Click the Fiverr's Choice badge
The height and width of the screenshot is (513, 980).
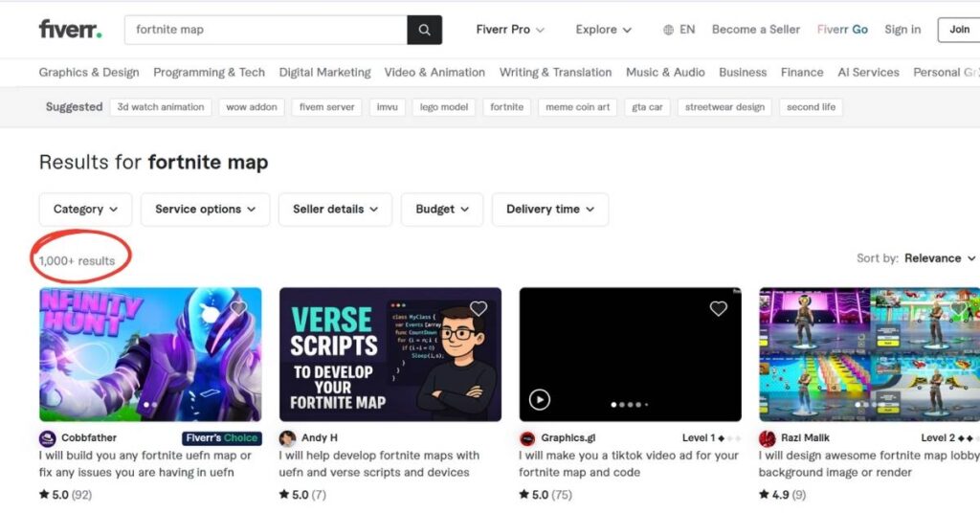[222, 438]
